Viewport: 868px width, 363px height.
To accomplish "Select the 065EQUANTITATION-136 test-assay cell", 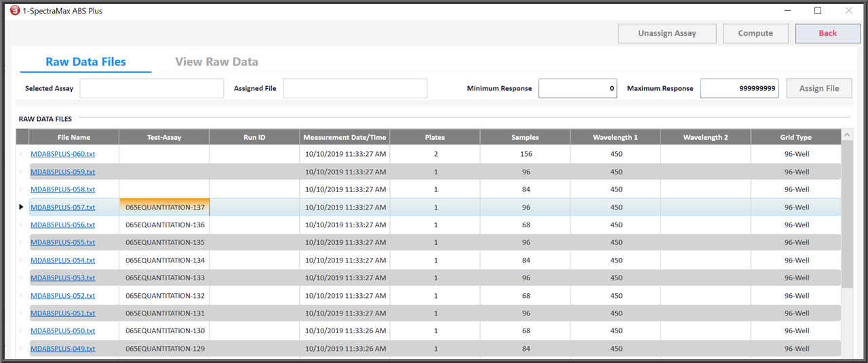I will [x=164, y=225].
